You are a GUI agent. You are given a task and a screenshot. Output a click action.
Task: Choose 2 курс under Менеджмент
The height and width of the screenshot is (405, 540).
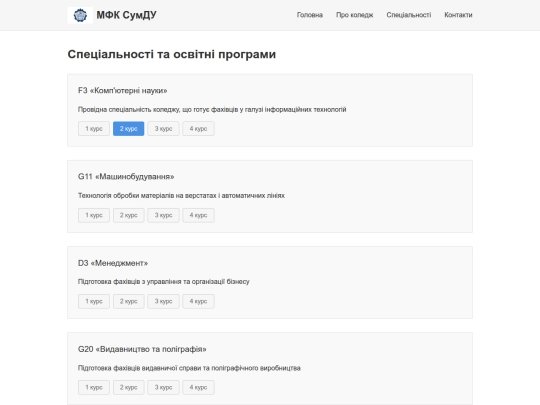128,301
